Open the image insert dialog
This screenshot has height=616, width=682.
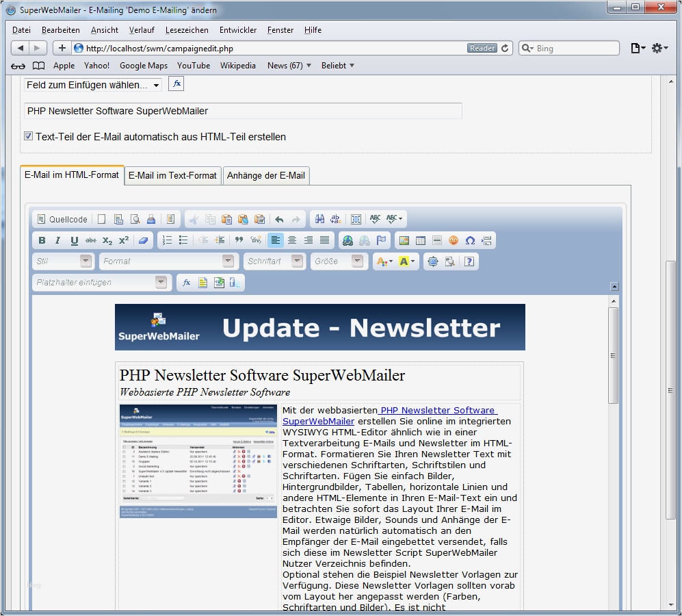coord(404,240)
